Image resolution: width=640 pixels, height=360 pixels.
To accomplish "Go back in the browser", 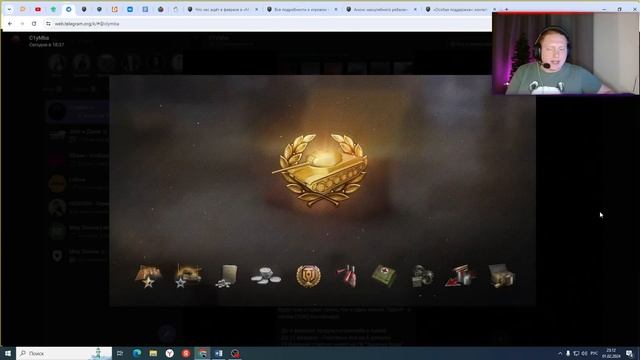I will [10, 24].
